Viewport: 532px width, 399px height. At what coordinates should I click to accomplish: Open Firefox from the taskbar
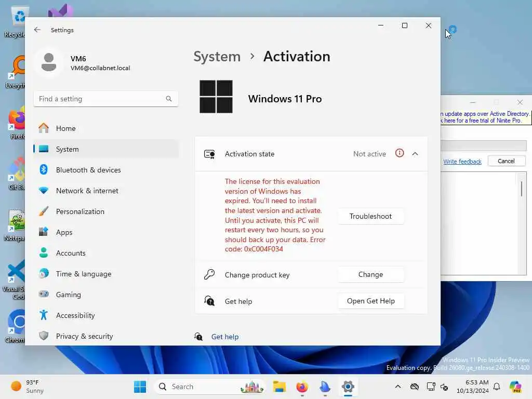pos(302,387)
